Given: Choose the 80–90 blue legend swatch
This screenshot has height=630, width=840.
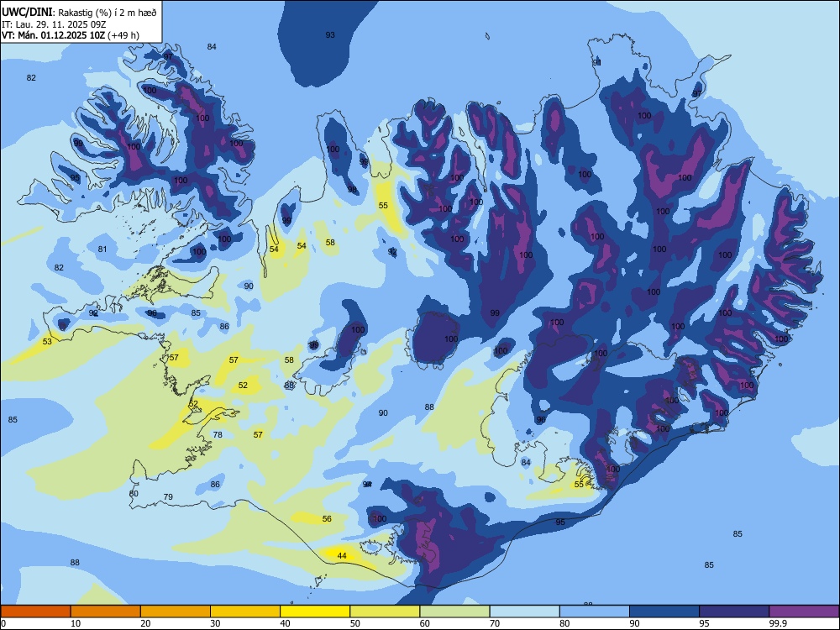Looking at the screenshot, I should click(x=595, y=612).
